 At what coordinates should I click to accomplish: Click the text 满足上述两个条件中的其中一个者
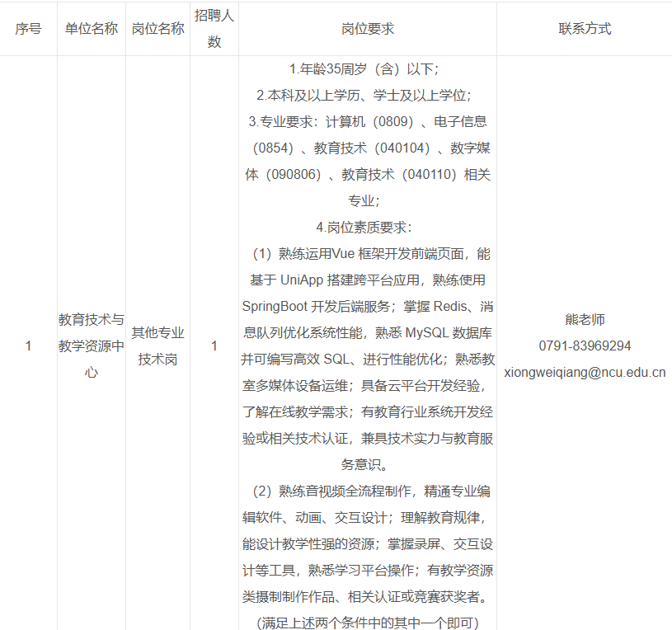tap(363, 621)
